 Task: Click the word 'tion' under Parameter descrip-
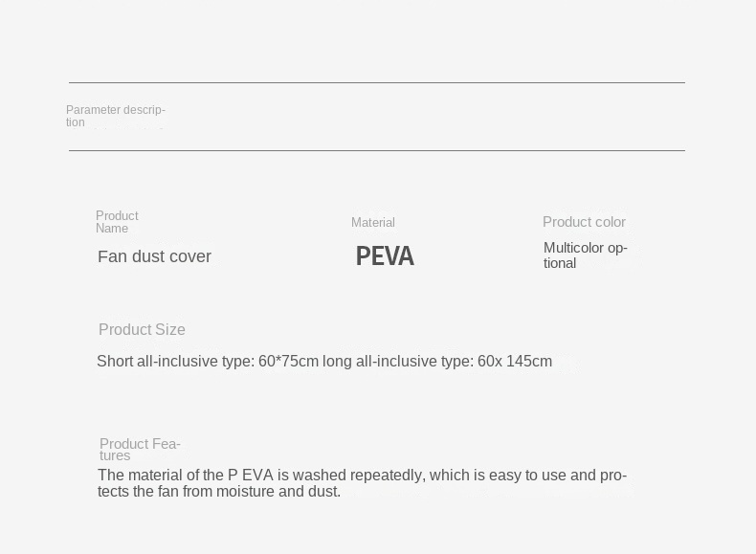pos(76,122)
